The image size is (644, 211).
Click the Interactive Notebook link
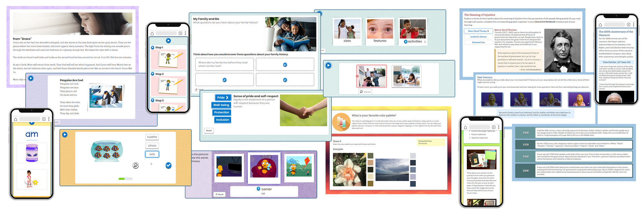(545, 22)
